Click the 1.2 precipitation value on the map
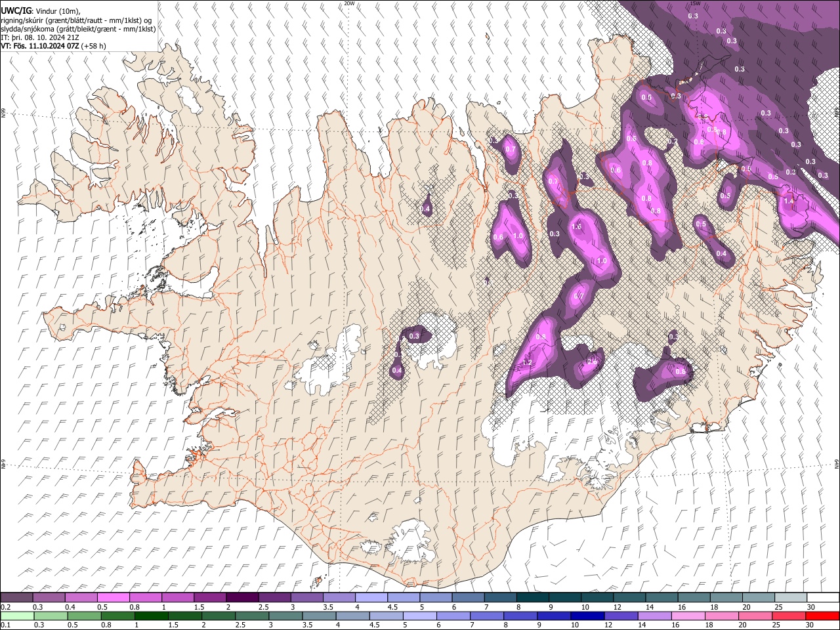This screenshot has height=630, width=840. [527, 362]
